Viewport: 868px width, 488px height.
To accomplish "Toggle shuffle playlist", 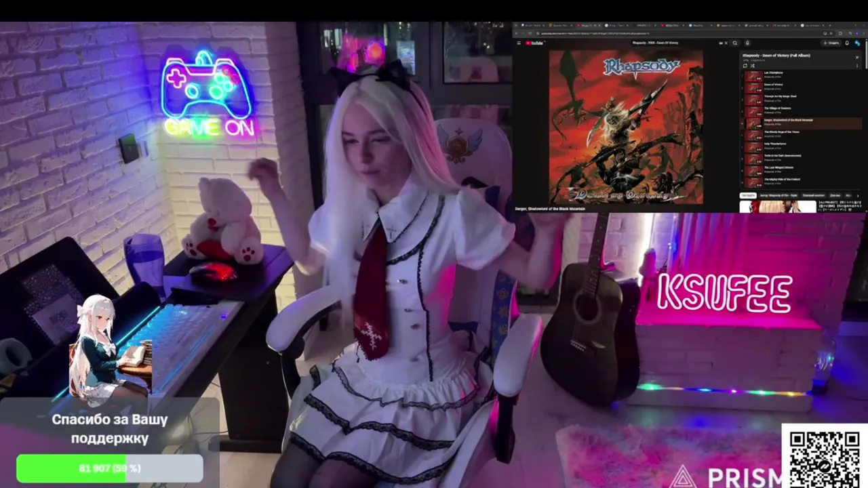I will [x=753, y=66].
